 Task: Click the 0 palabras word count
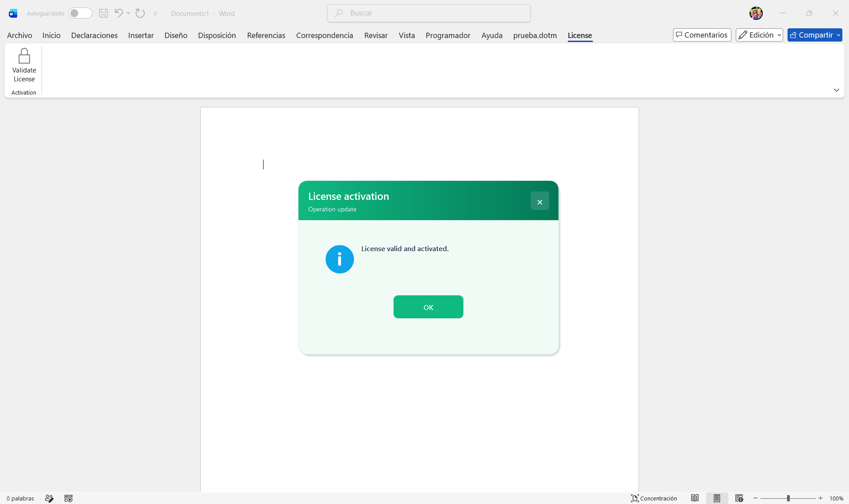click(x=20, y=498)
